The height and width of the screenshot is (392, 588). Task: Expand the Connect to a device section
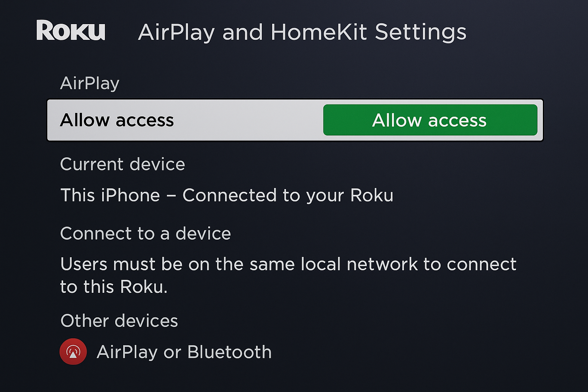(145, 233)
